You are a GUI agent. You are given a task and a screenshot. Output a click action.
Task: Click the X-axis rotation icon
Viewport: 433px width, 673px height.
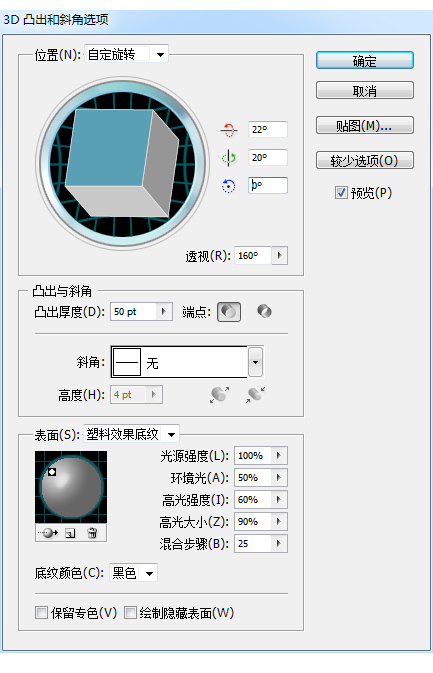(228, 130)
